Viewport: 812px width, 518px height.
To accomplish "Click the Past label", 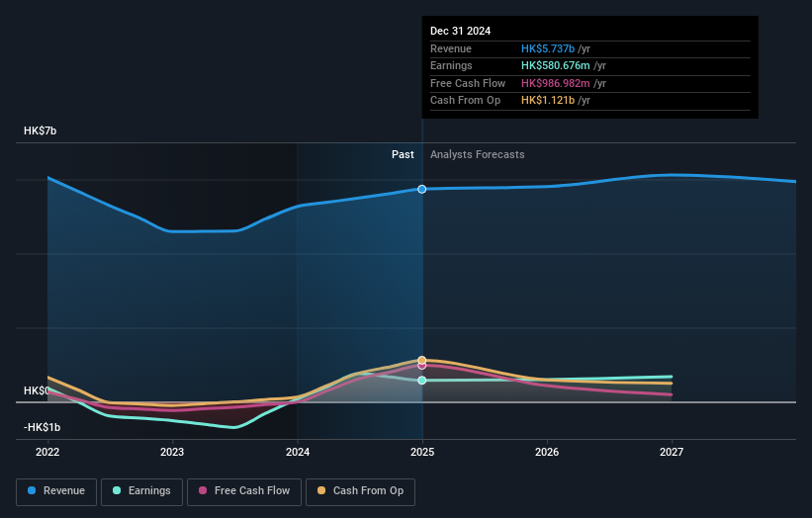I will pyautogui.click(x=403, y=155).
